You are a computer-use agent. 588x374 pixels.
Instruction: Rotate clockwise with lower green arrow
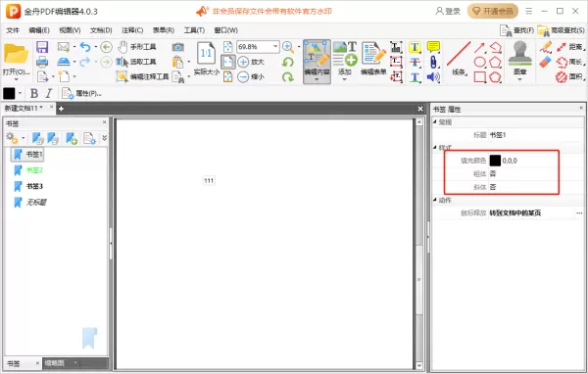[x=287, y=76]
